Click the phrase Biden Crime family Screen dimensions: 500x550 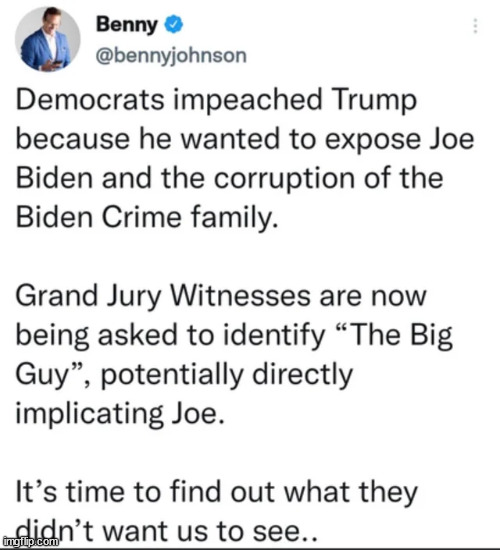point(147,217)
